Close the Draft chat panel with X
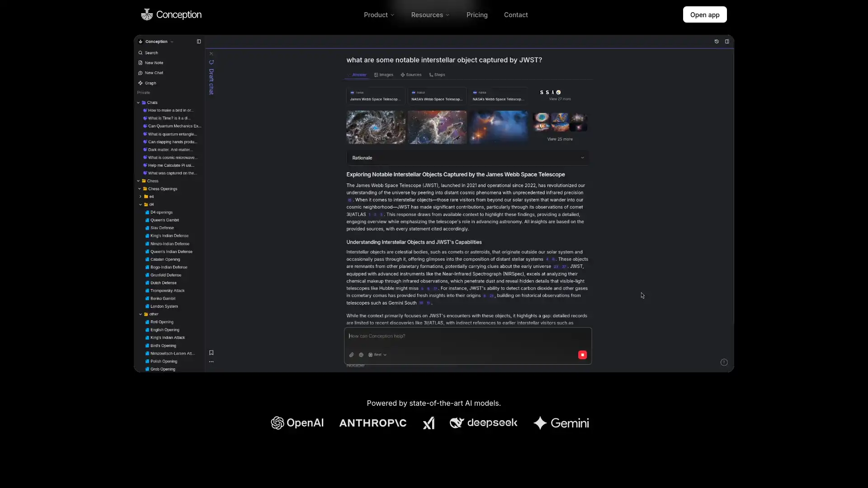Screen dimensions: 868x488 point(211,54)
